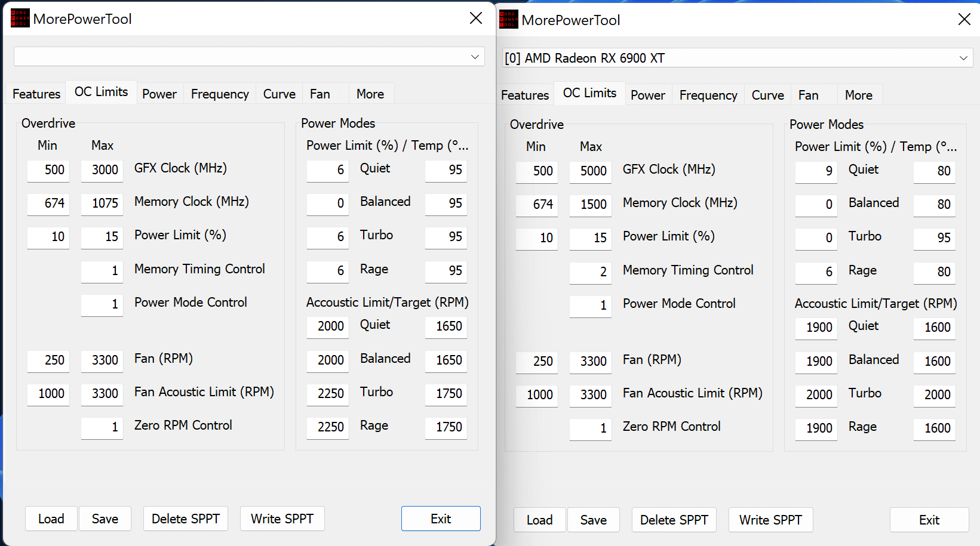Select OC Limits tab in right window
This screenshot has height=546, width=980.
pos(589,93)
